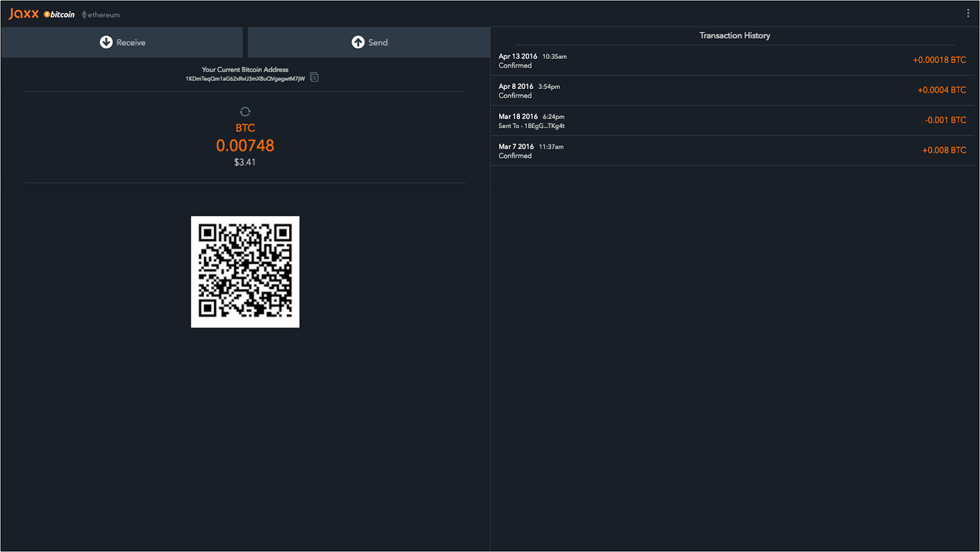Click the +0.00018 BTC amount
Screen dimensions: 980x552
click(940, 60)
